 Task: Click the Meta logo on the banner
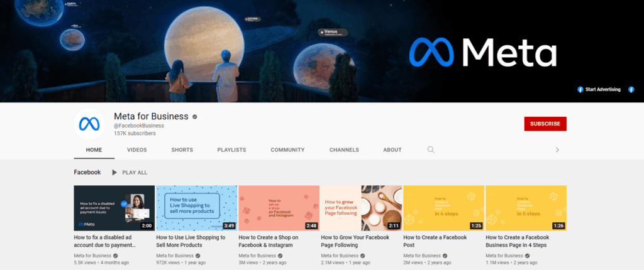point(483,53)
